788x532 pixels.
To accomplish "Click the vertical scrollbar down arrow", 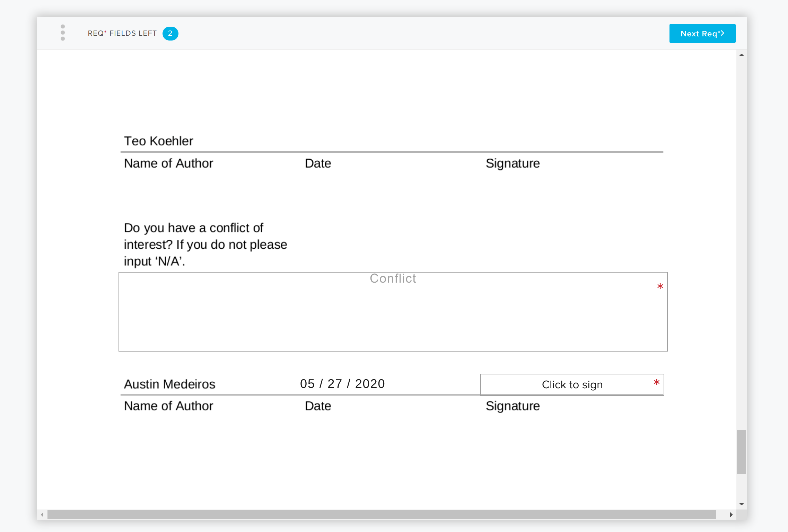I will pyautogui.click(x=741, y=504).
